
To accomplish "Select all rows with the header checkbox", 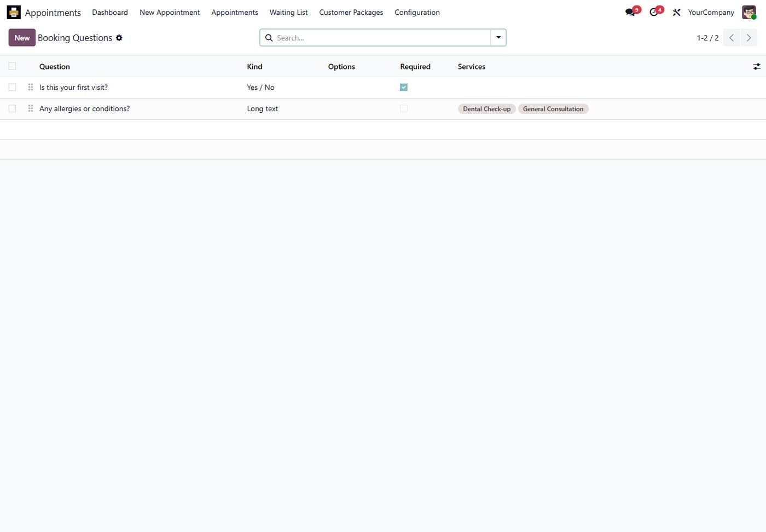I will (12, 66).
